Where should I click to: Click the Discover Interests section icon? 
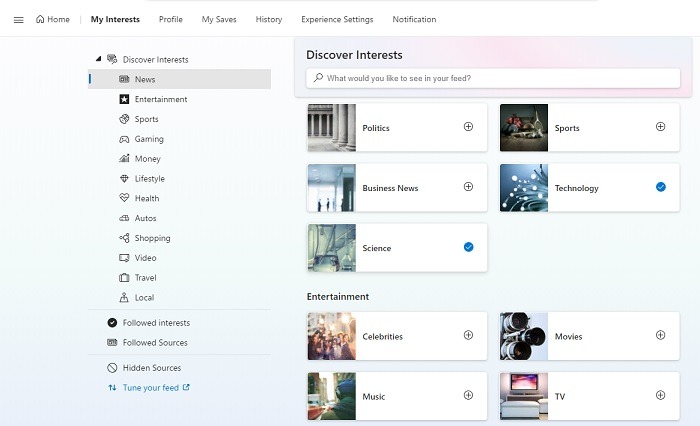(112, 59)
